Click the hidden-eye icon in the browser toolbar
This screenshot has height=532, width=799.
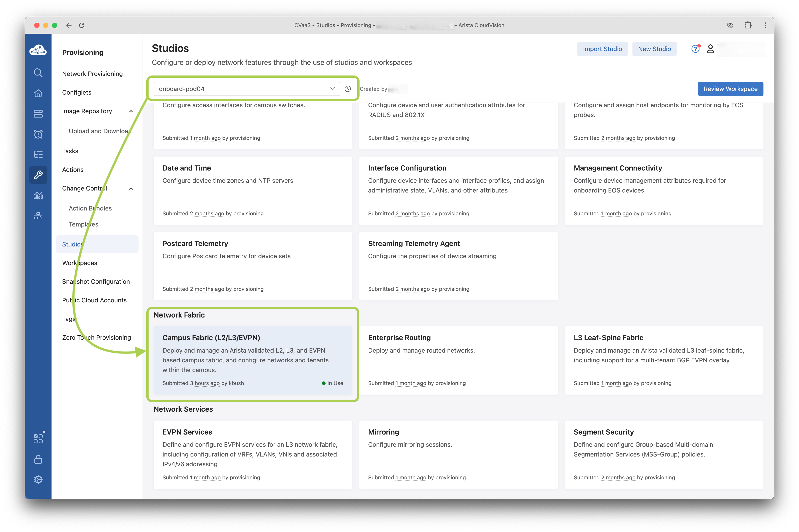tap(730, 26)
